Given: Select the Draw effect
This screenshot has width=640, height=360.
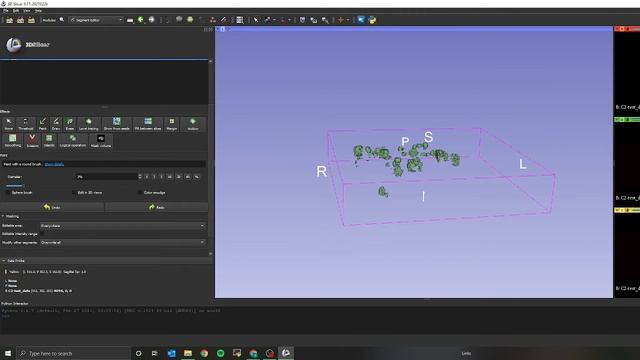Looking at the screenshot, I should point(56,124).
